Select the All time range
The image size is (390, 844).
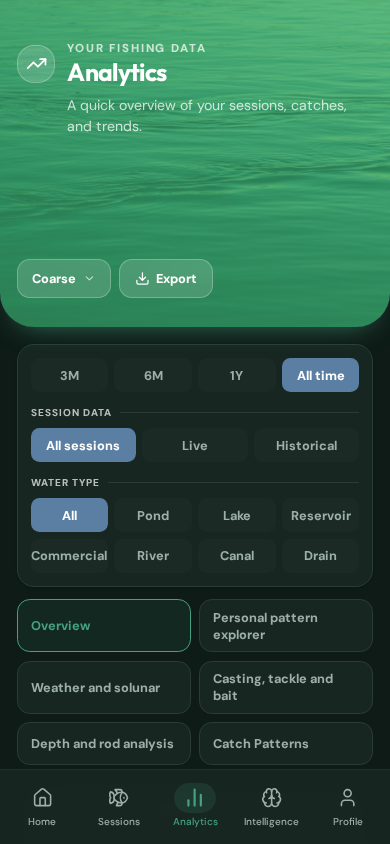pyautogui.click(x=321, y=375)
